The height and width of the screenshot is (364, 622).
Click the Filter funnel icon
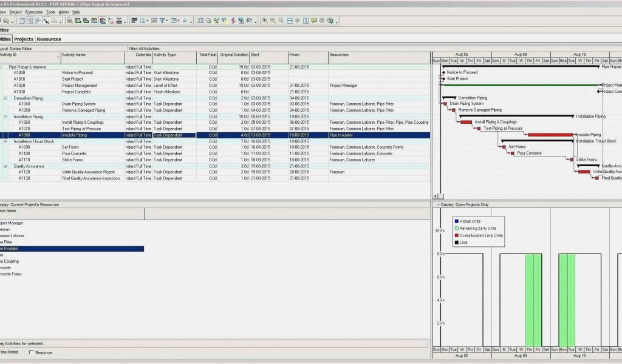point(162,21)
